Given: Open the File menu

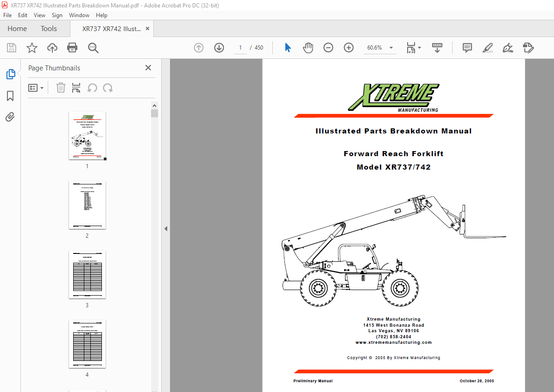Looking at the screenshot, I should (x=7, y=15).
